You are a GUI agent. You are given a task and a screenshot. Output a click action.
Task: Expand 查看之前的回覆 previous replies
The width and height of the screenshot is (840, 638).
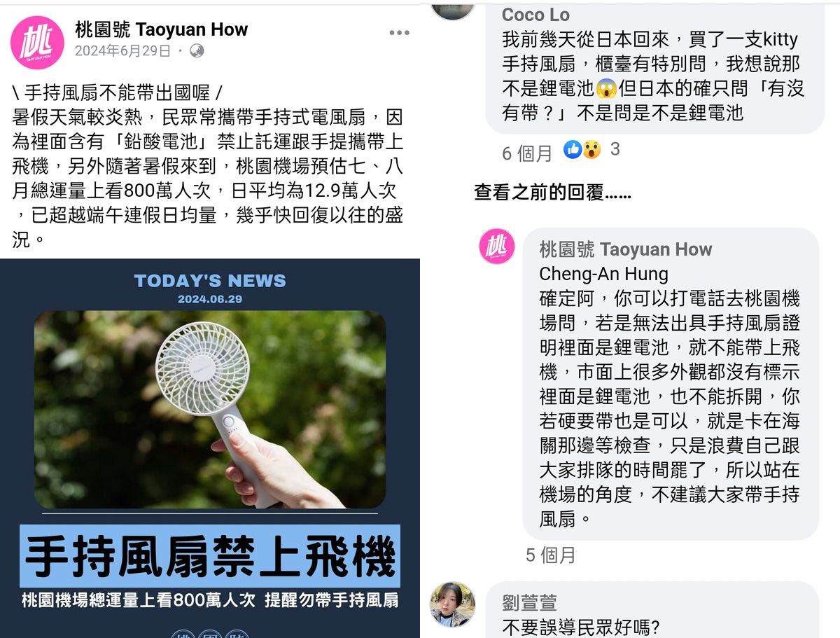click(x=552, y=193)
